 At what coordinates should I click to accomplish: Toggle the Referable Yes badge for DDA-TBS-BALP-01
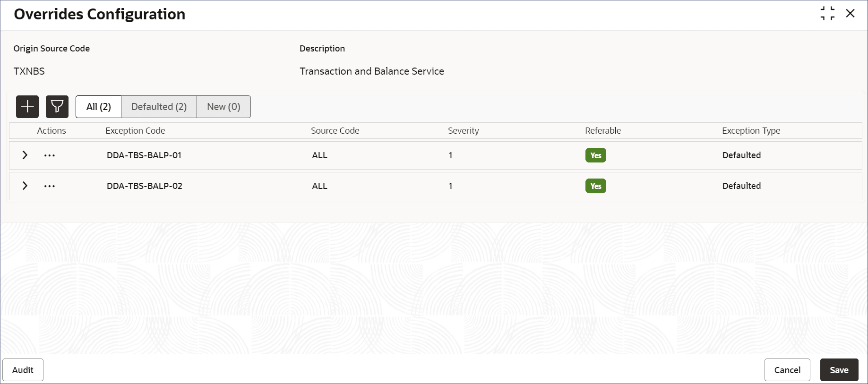595,155
